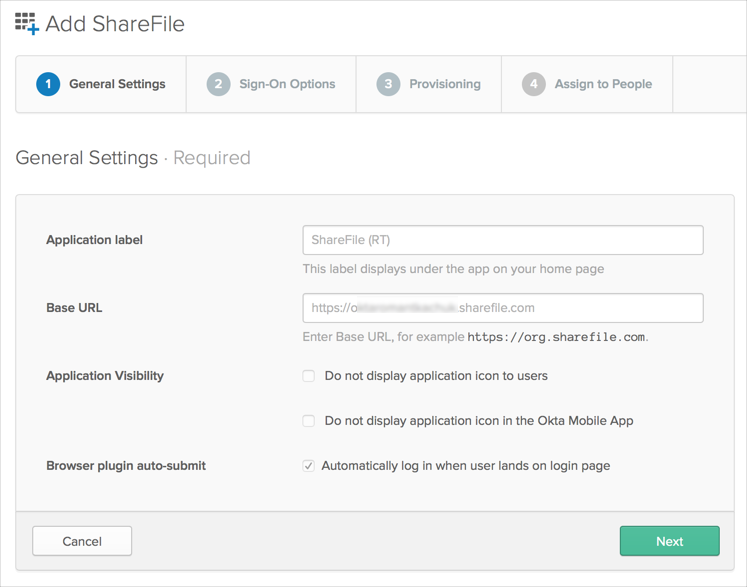
Task: Focus the Application label text field
Action: (502, 240)
